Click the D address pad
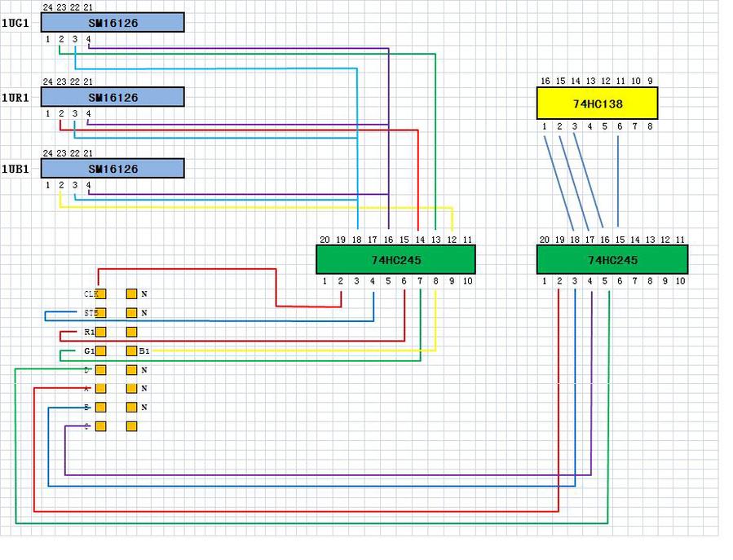The width and height of the screenshot is (733, 560). click(101, 370)
